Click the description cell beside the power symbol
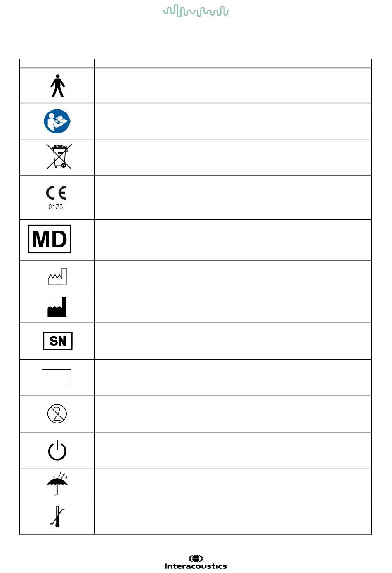 click(233, 450)
